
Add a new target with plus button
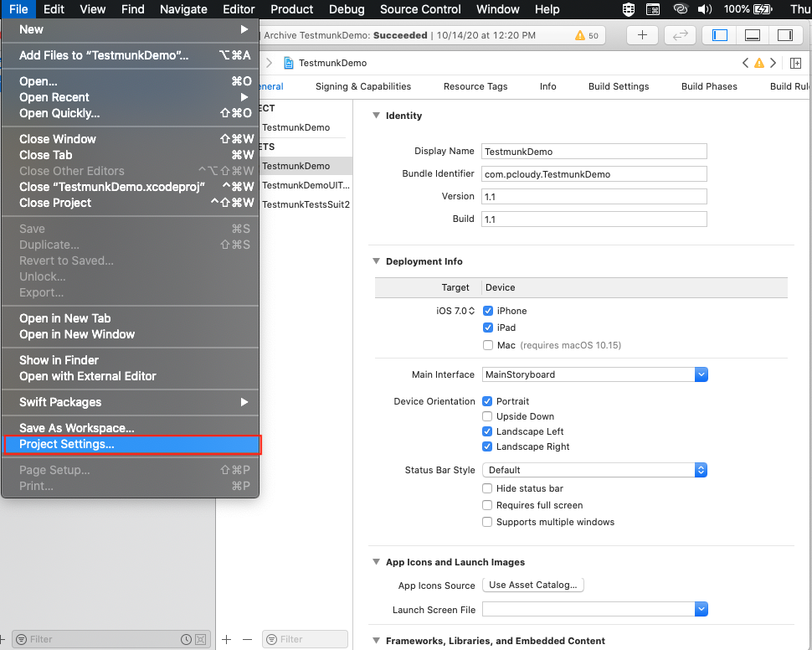[226, 639]
